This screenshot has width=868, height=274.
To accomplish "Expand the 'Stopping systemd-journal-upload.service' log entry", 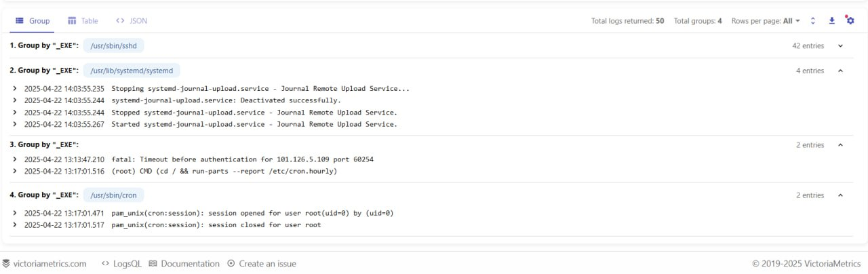I will [x=15, y=89].
